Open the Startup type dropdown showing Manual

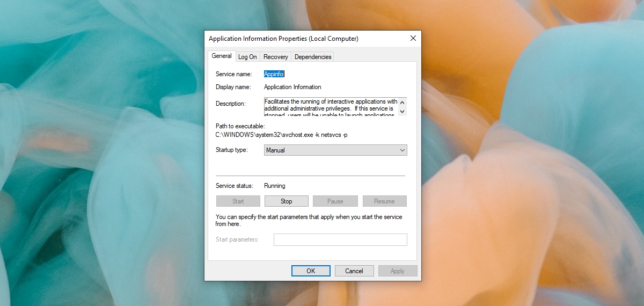pyautogui.click(x=335, y=150)
